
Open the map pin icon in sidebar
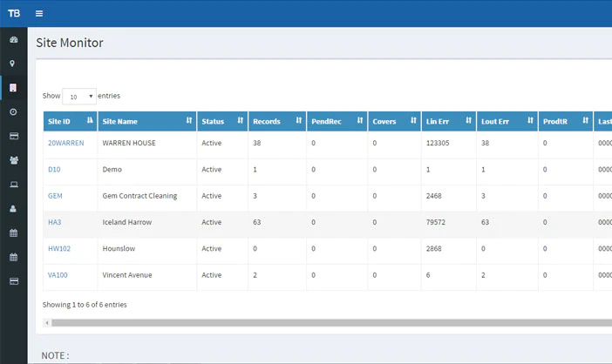point(12,64)
